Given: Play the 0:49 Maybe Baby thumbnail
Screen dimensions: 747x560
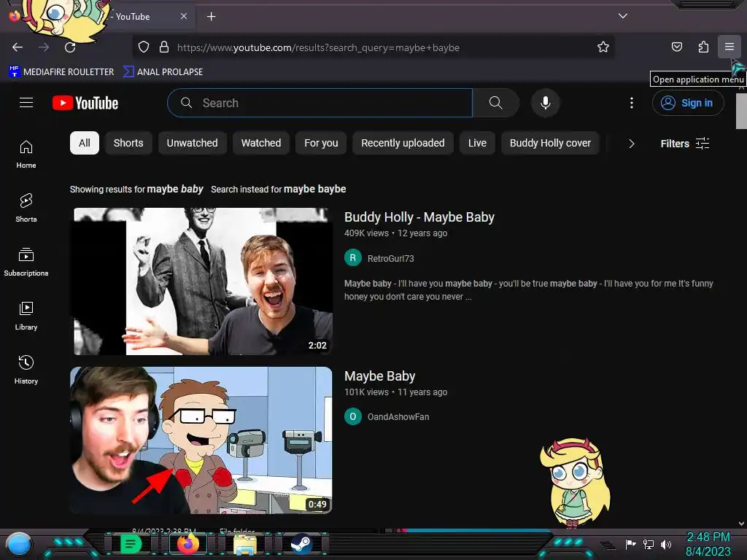Looking at the screenshot, I should 201,440.
